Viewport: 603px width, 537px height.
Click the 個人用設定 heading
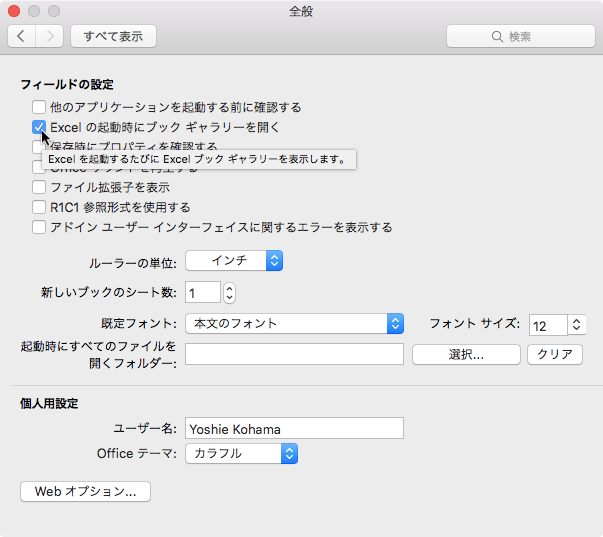point(49,404)
